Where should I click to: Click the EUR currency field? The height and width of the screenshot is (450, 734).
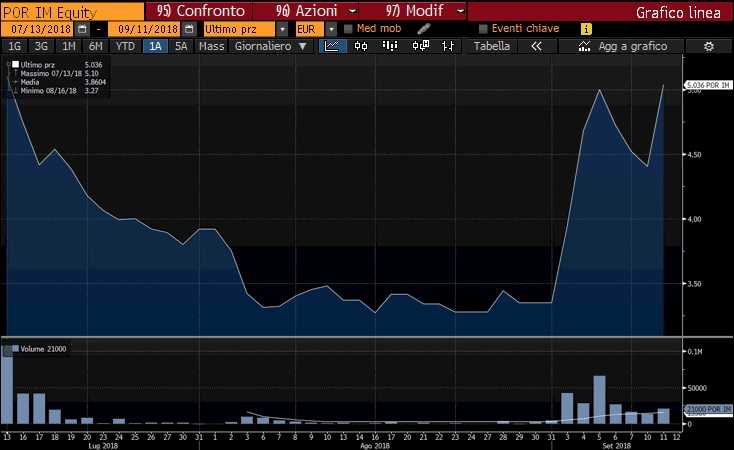point(309,29)
